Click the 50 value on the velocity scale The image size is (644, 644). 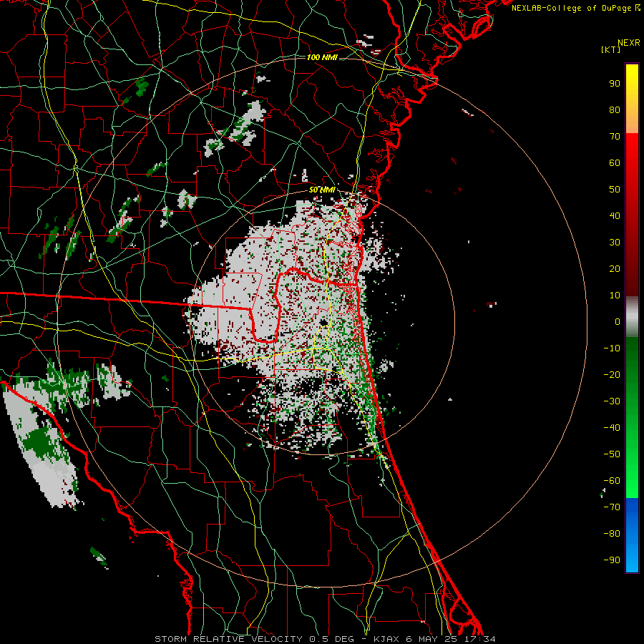tap(615, 190)
